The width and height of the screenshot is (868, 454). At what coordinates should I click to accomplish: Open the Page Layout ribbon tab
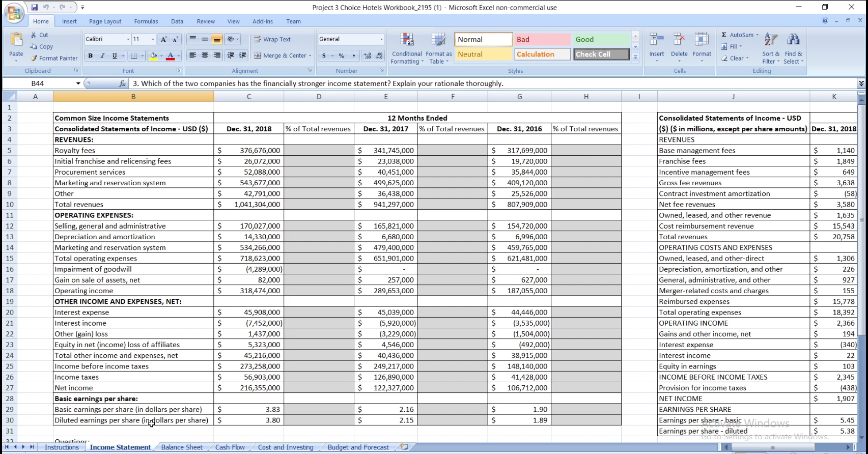click(x=105, y=21)
